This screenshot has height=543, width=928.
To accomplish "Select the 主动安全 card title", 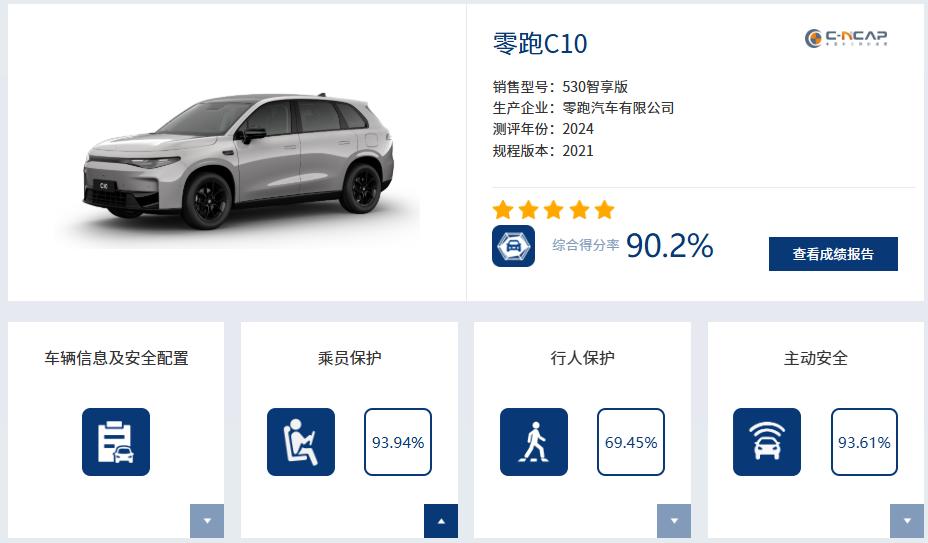I will [x=816, y=358].
